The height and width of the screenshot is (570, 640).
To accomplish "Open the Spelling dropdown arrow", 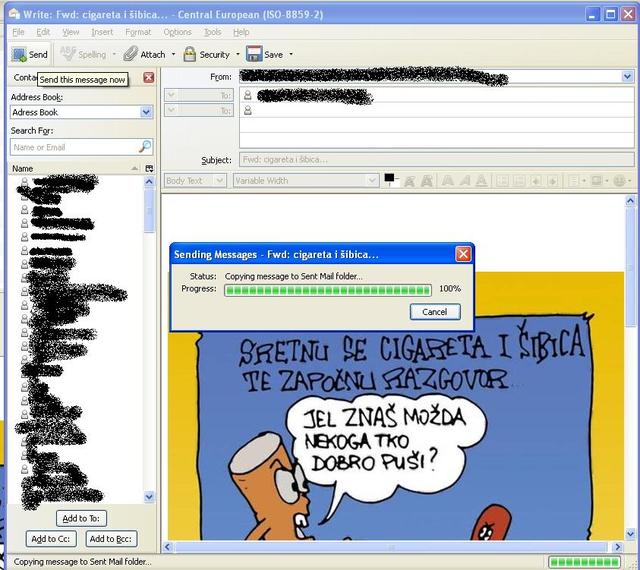I will coord(114,54).
